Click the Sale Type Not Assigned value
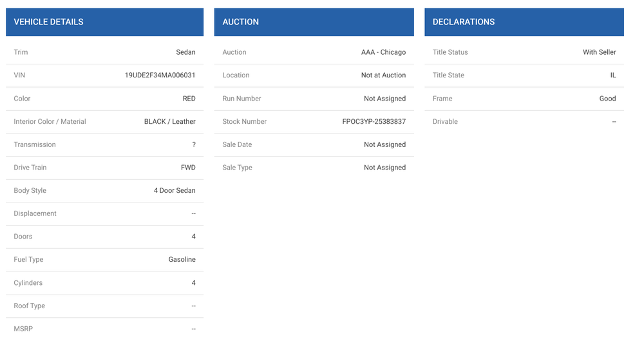This screenshot has width=644, height=352. [385, 168]
